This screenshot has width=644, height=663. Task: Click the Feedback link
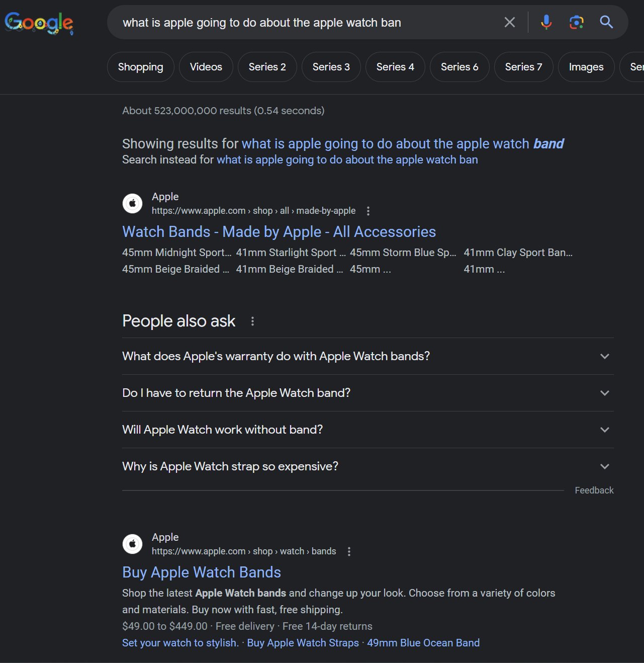(594, 490)
